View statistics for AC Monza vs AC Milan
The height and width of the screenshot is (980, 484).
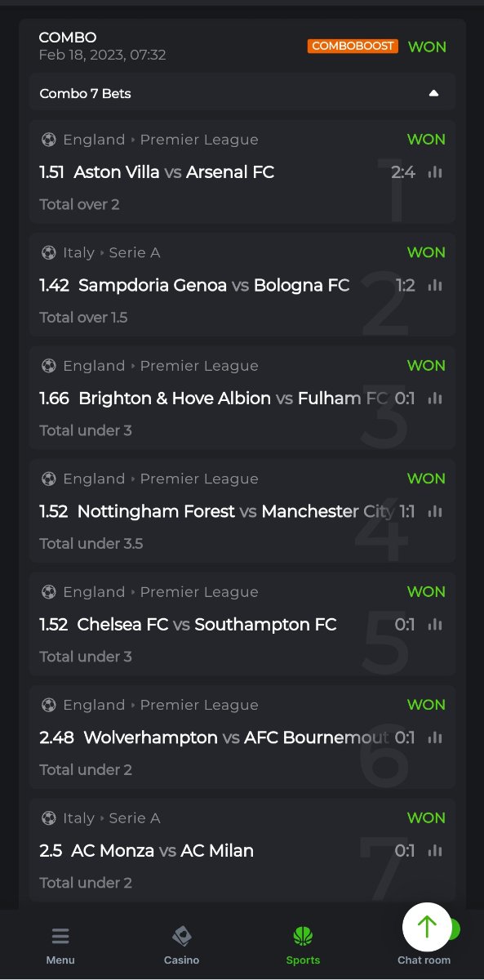point(435,851)
